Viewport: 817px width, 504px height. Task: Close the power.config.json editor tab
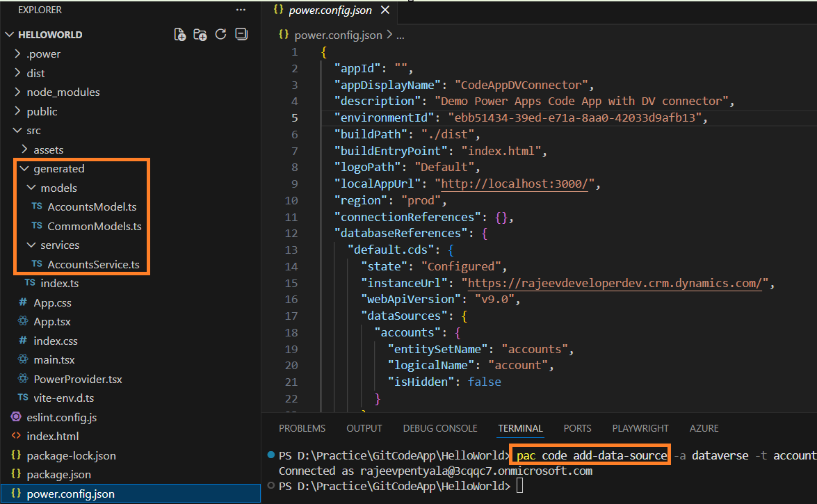tap(385, 10)
